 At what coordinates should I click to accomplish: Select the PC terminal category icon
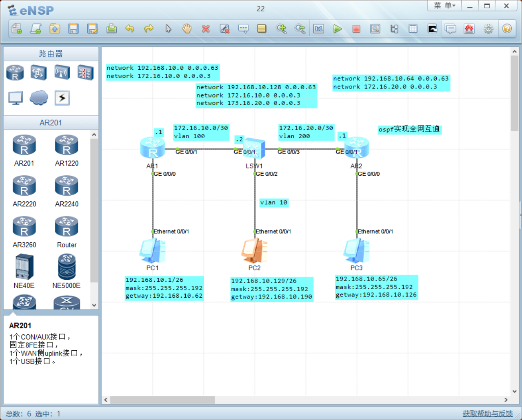pyautogui.click(x=15, y=98)
